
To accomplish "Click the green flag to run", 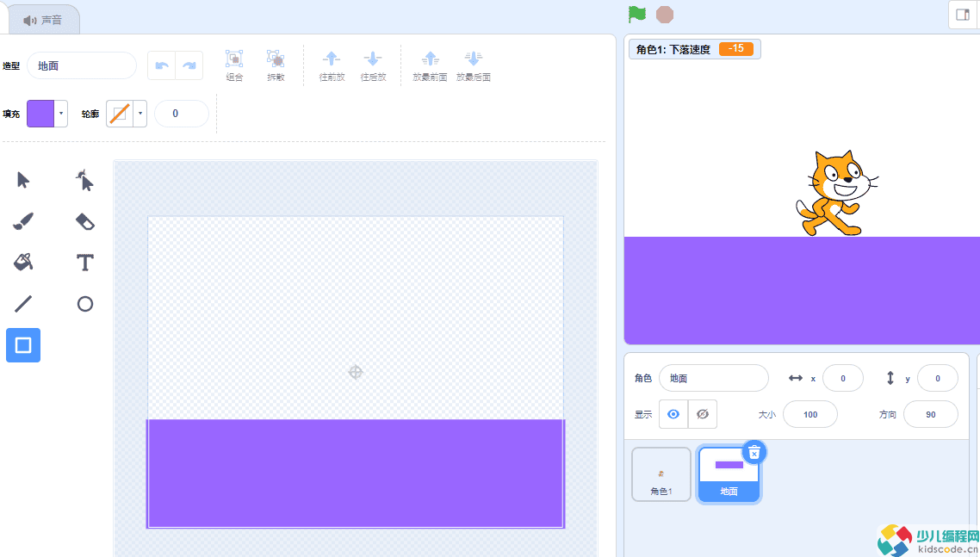I will [x=637, y=14].
